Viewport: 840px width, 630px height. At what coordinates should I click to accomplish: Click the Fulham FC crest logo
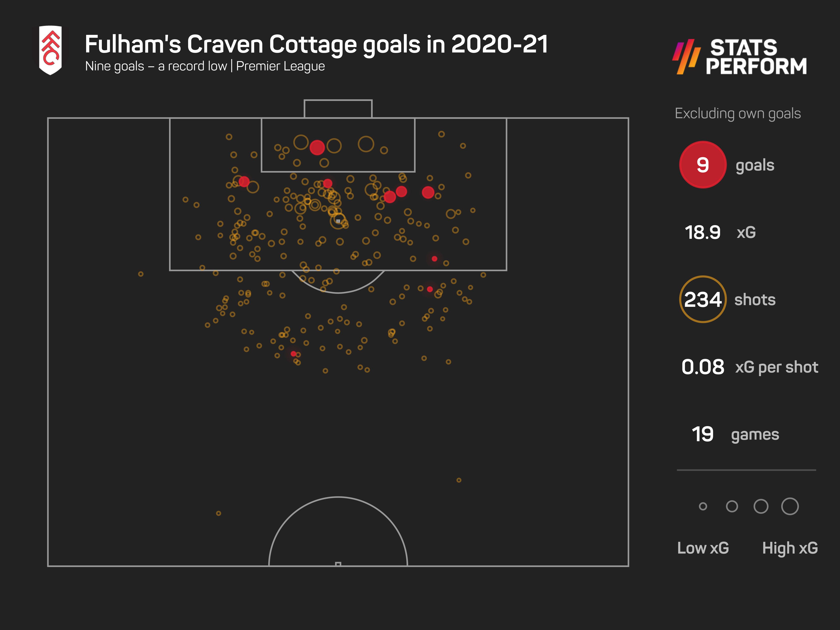[50, 50]
